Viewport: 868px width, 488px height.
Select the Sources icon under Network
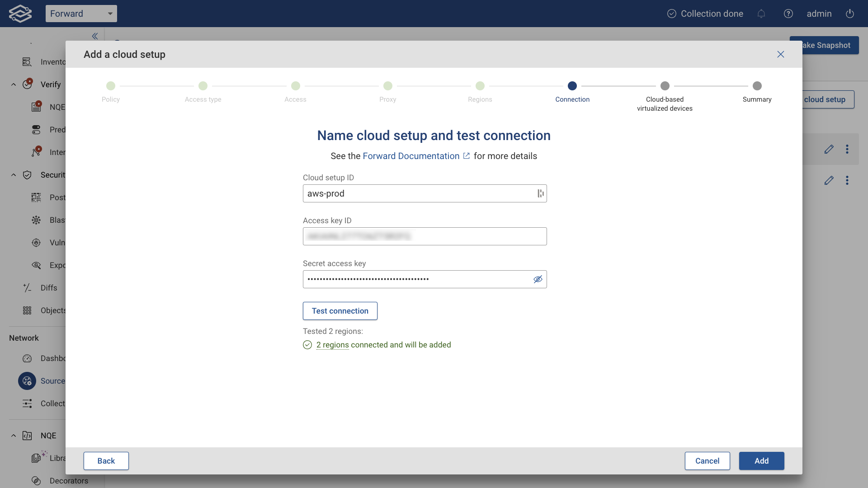[x=27, y=381]
